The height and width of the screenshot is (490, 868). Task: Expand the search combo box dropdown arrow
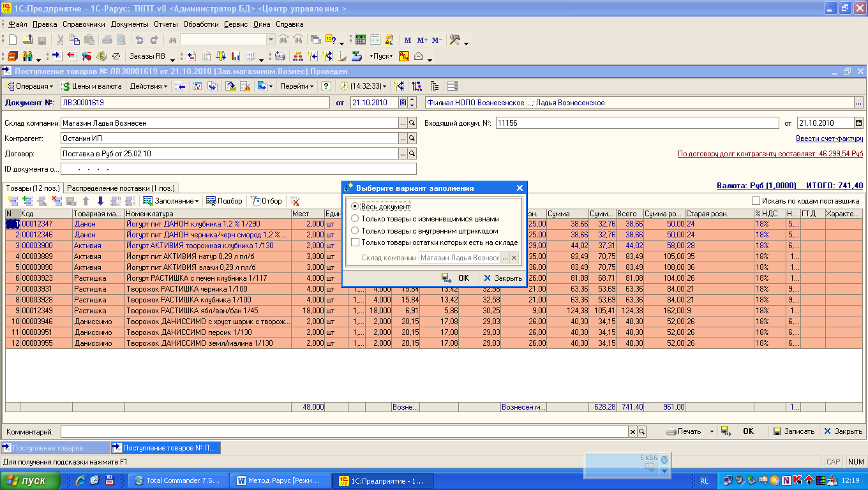(x=271, y=40)
